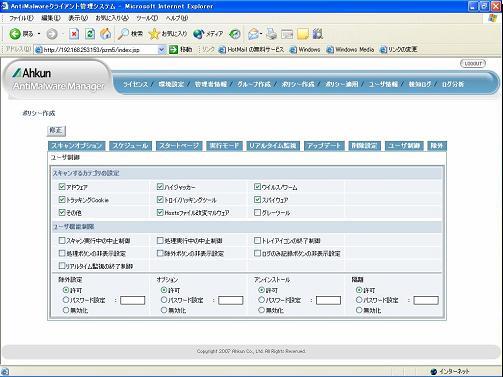Open the Search (検索) magnifier button
Viewport: 503px width, 377px height.
pyautogui.click(x=130, y=34)
